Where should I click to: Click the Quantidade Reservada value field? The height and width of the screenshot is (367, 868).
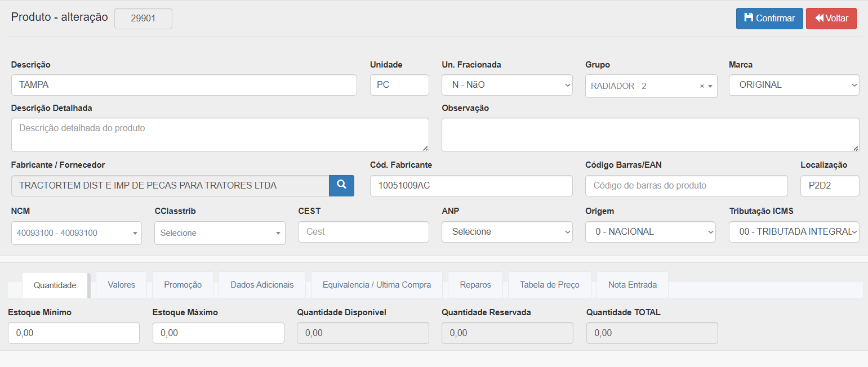point(508,333)
